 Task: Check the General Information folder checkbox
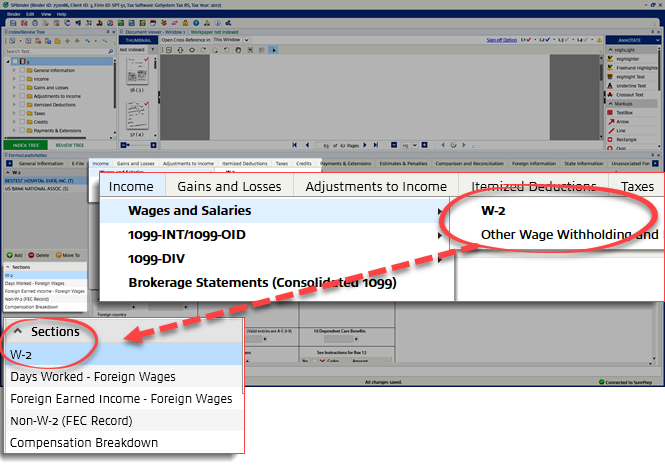[22, 70]
